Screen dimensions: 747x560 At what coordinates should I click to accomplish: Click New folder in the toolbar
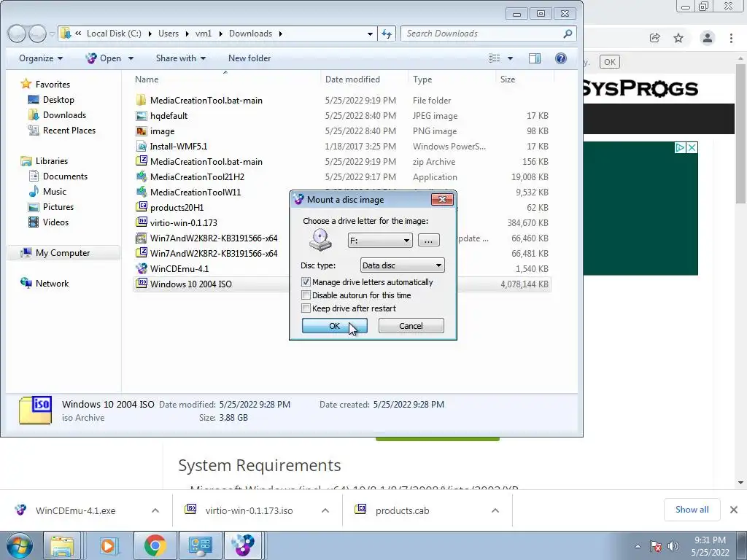(x=249, y=58)
